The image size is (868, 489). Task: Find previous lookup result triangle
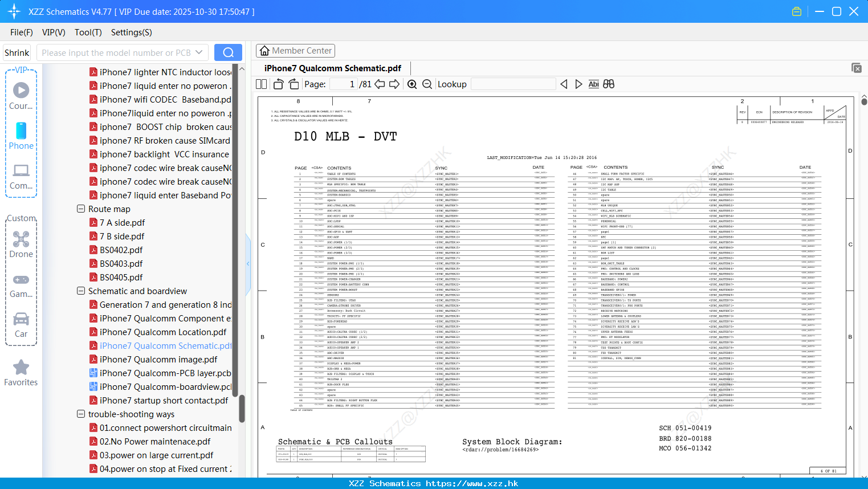(564, 84)
